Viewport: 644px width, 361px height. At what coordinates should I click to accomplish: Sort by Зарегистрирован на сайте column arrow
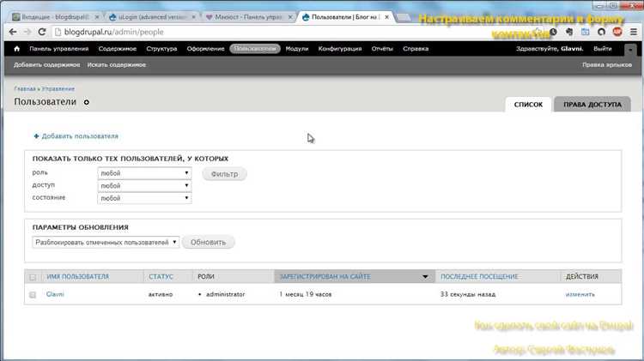click(425, 277)
